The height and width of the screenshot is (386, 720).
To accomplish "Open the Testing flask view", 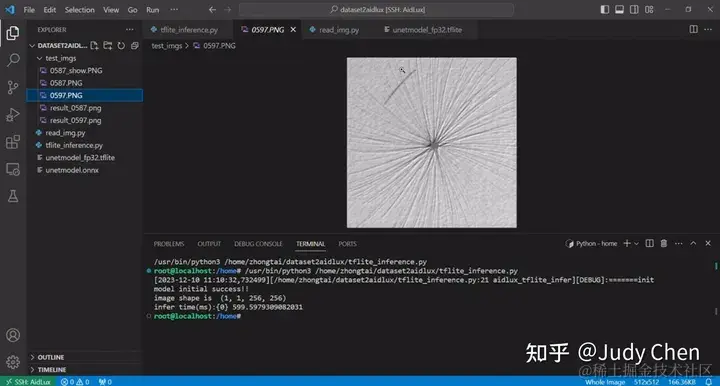I will pyautogui.click(x=13, y=196).
